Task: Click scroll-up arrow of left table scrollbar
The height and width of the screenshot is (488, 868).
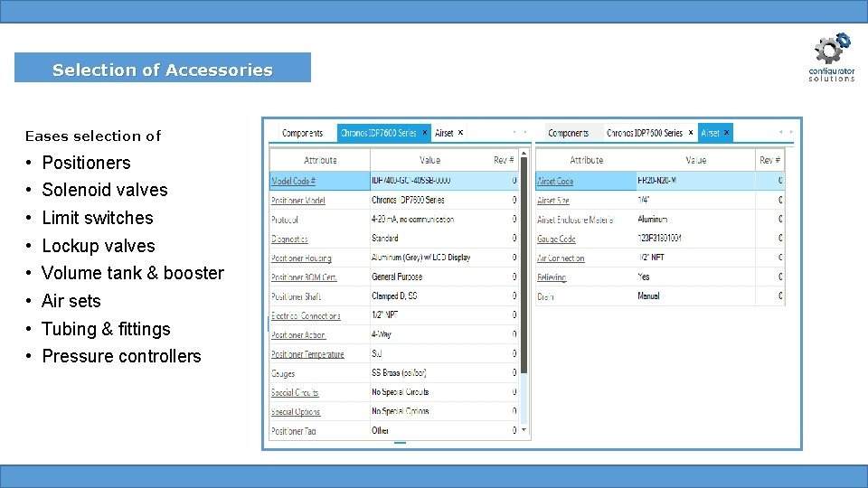Action: click(524, 154)
